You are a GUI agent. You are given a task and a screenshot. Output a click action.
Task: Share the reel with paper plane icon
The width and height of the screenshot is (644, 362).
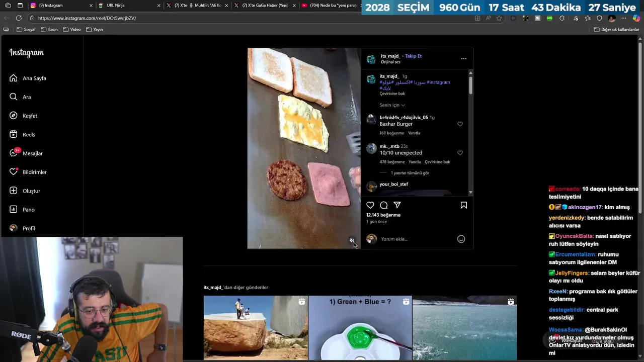click(397, 205)
